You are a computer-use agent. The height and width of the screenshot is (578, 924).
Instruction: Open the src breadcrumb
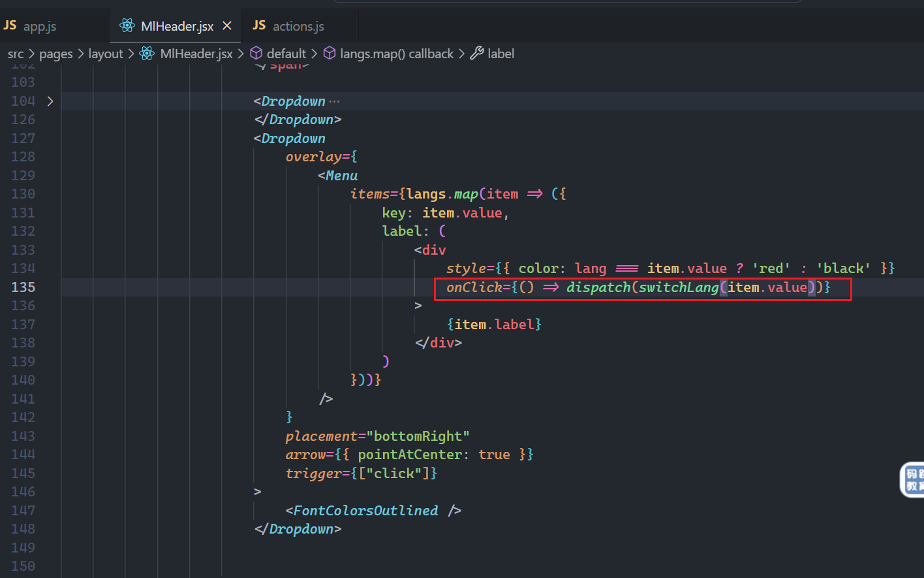coord(16,54)
